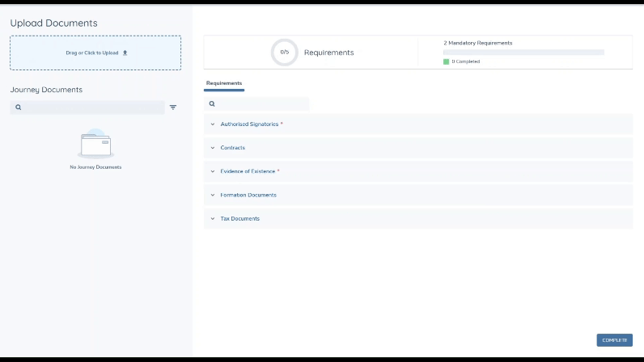
Task: Click the upload arrow icon in the drop zone
Action: pyautogui.click(x=125, y=53)
